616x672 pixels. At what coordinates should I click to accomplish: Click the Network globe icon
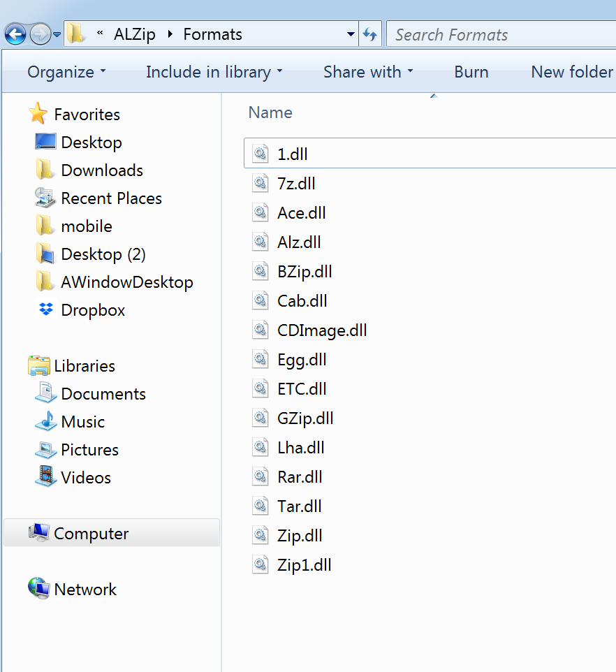pyautogui.click(x=39, y=588)
